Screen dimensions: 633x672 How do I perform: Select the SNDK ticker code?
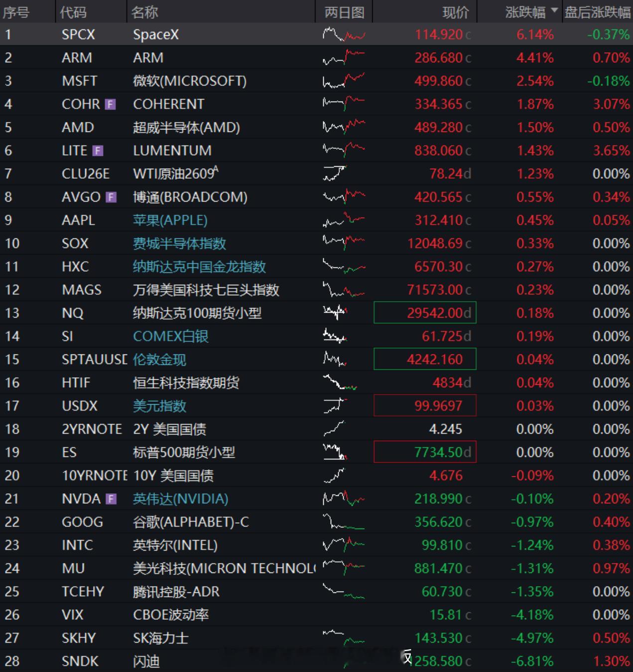tap(80, 661)
